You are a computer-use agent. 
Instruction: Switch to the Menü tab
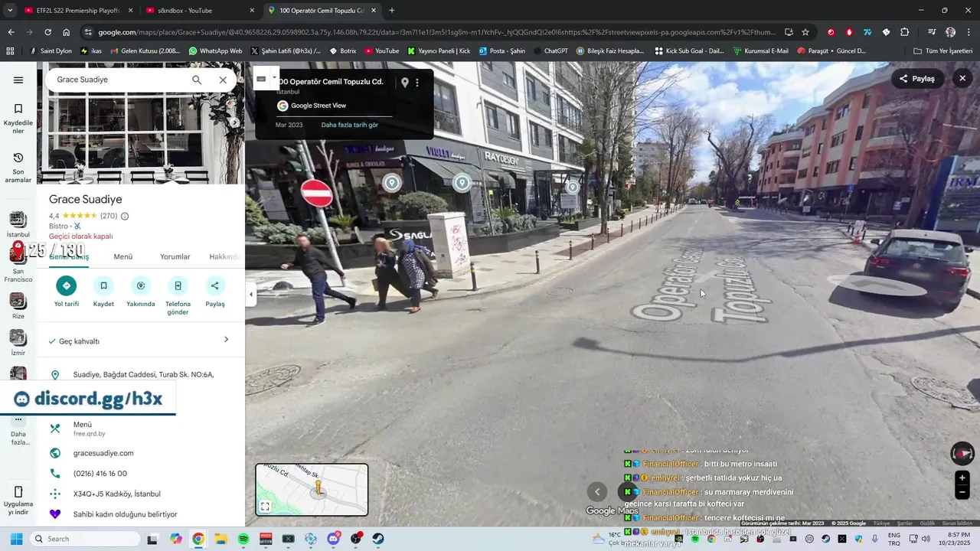123,256
